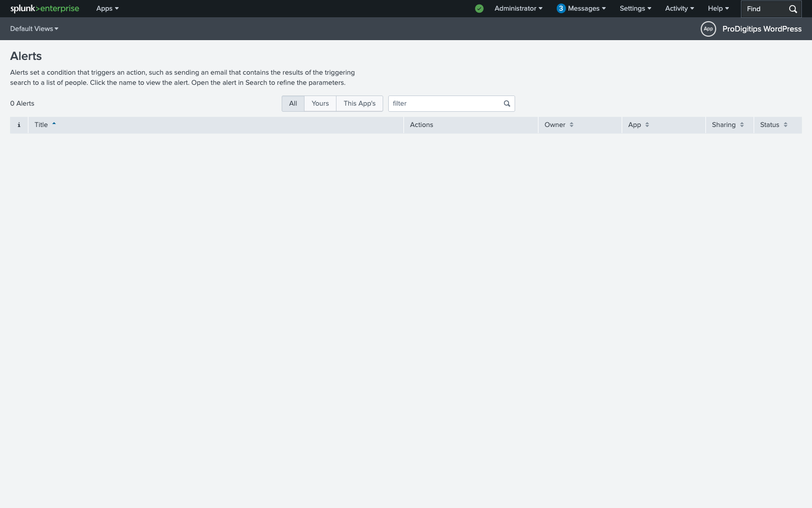
Task: Click the circular App icon
Action: 708,29
